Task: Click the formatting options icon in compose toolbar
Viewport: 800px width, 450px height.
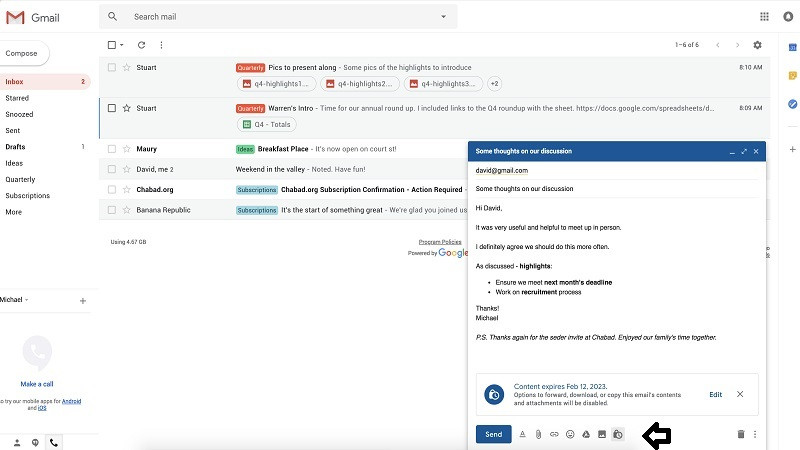Action: [522, 434]
